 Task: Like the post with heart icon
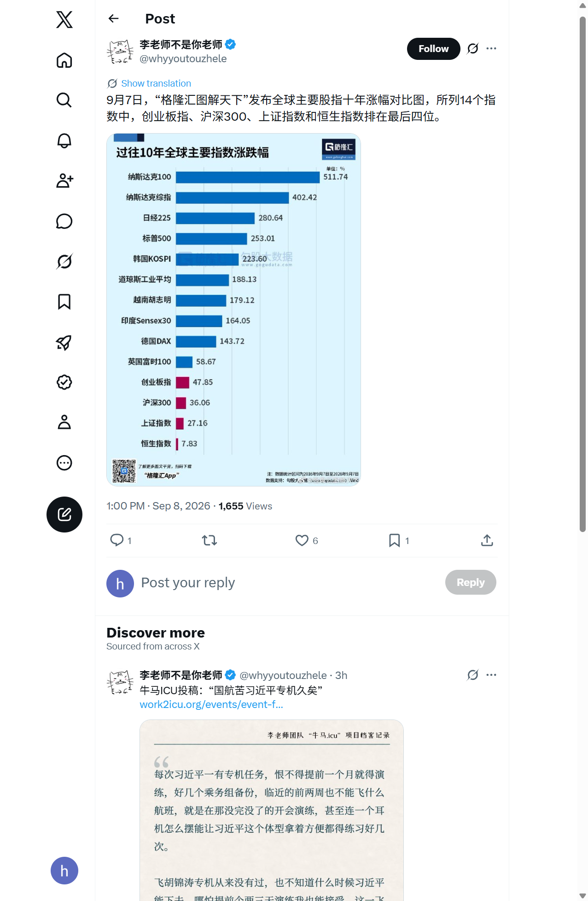(x=302, y=540)
